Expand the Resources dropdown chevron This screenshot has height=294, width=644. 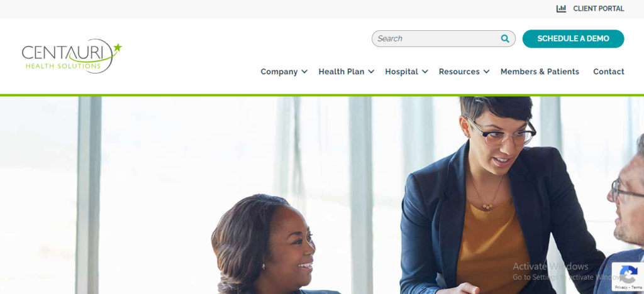coord(486,72)
